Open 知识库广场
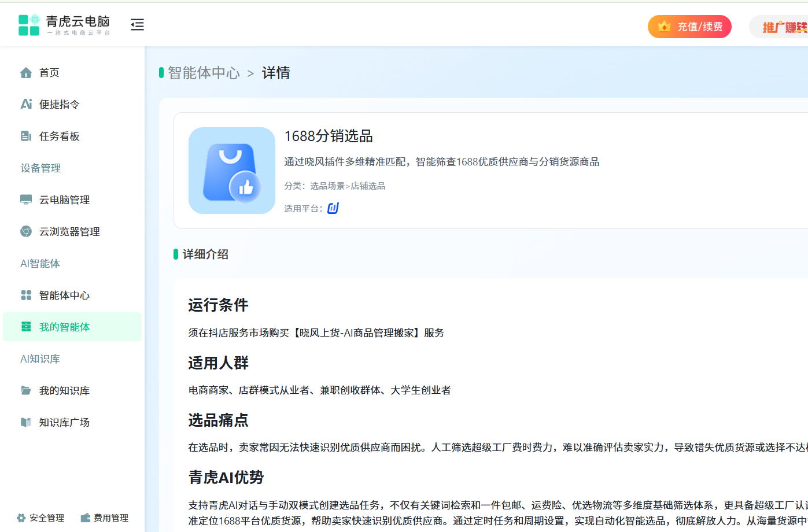 tap(72, 422)
